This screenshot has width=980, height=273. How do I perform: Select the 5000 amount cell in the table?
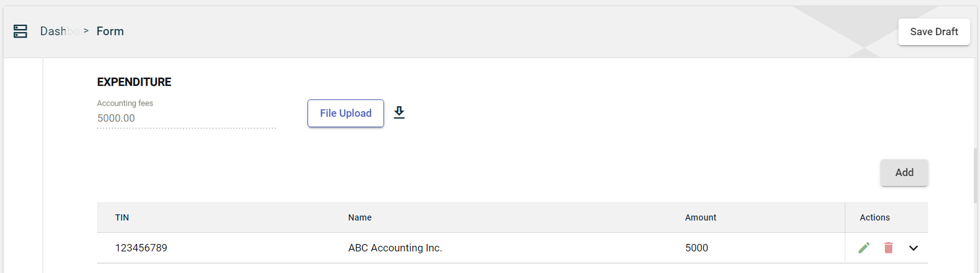[x=696, y=248]
